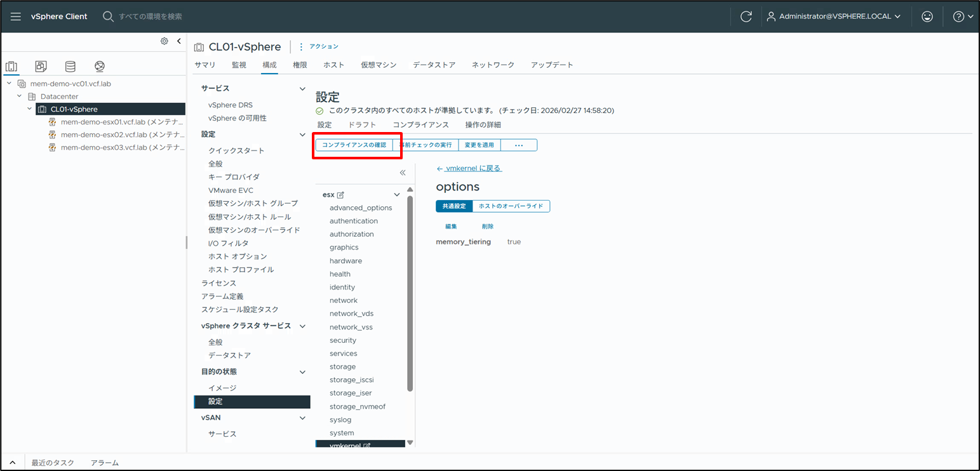The image size is (980, 471).
Task: Open the Networking inventory icon
Action: (x=98, y=66)
